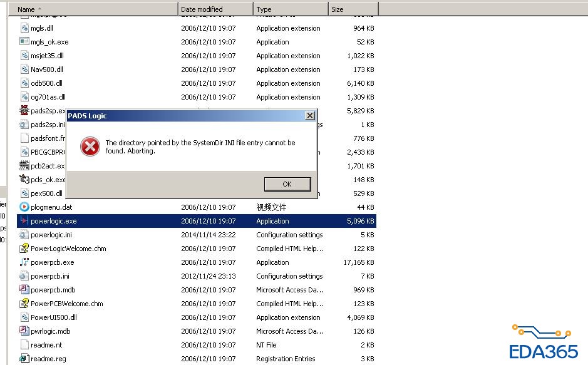
Task: Sort files by the Name column header
Action: coord(93,9)
